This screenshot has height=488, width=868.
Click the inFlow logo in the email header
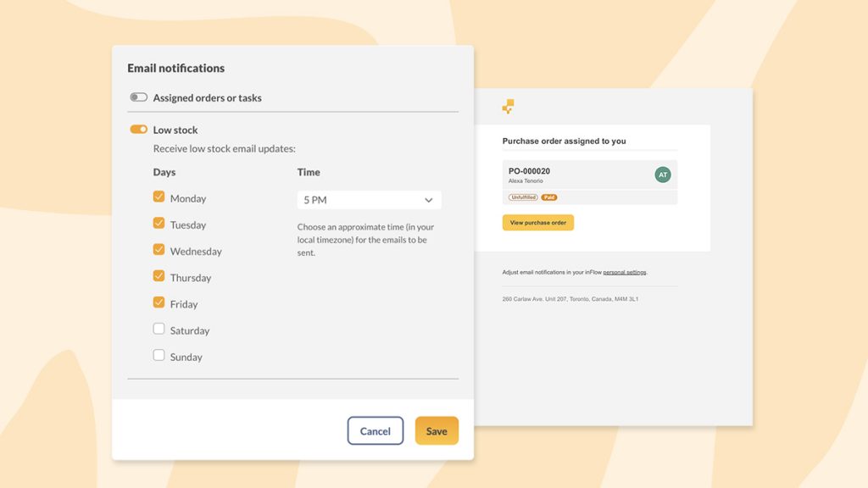click(509, 108)
